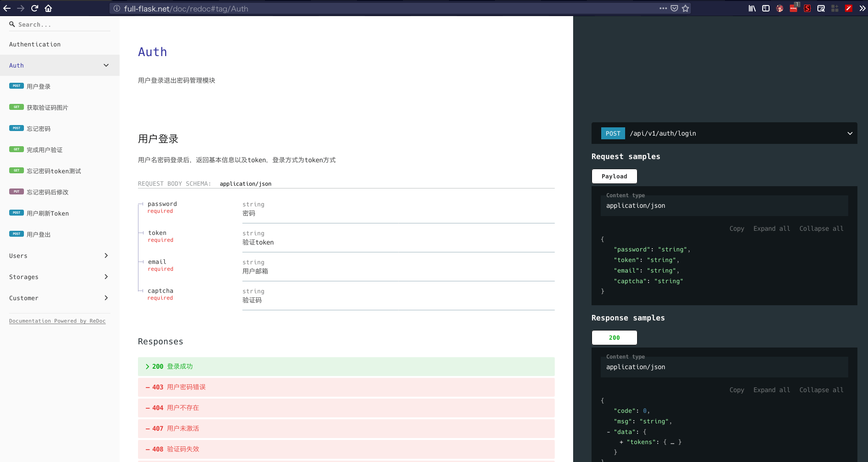Click the browser forward arrow
Viewport: 868px width, 462px height.
21,8
